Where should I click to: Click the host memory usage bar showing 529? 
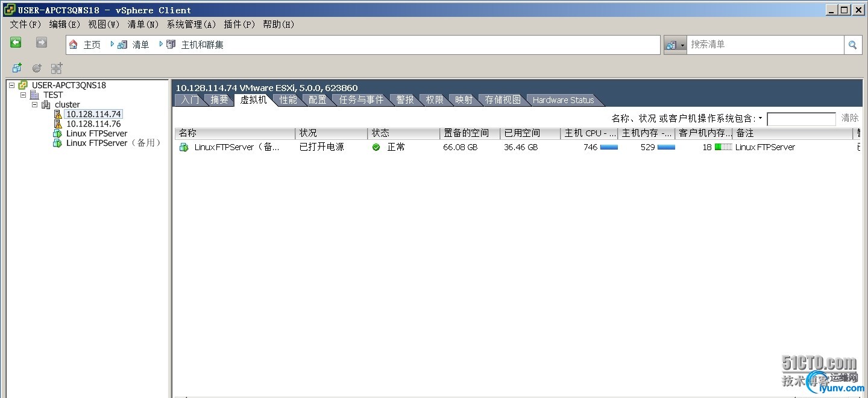click(666, 147)
